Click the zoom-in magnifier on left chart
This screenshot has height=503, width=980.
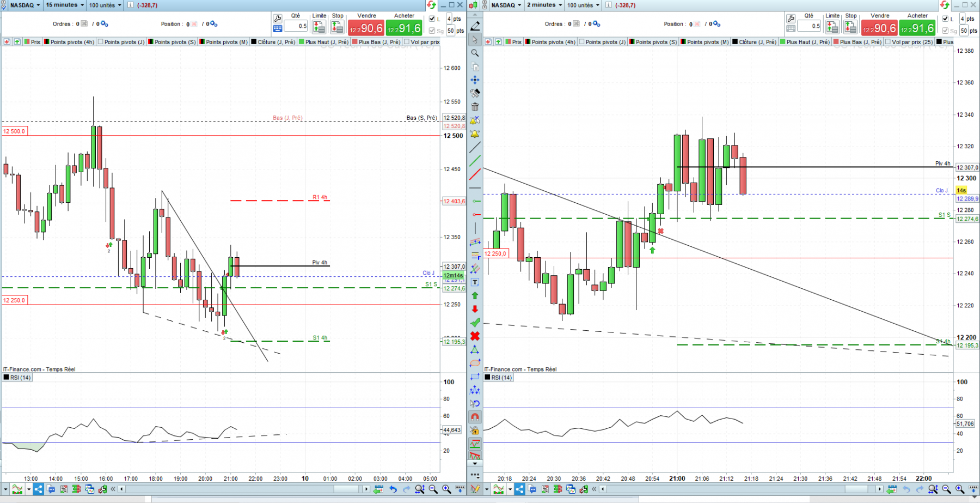click(x=446, y=489)
